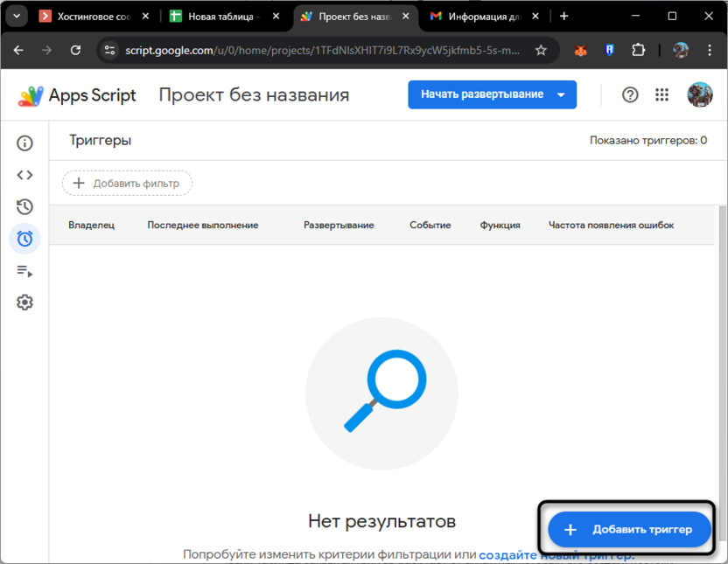This screenshot has height=564, width=728.
Task: Open Project Settings gear icon
Action: point(24,303)
